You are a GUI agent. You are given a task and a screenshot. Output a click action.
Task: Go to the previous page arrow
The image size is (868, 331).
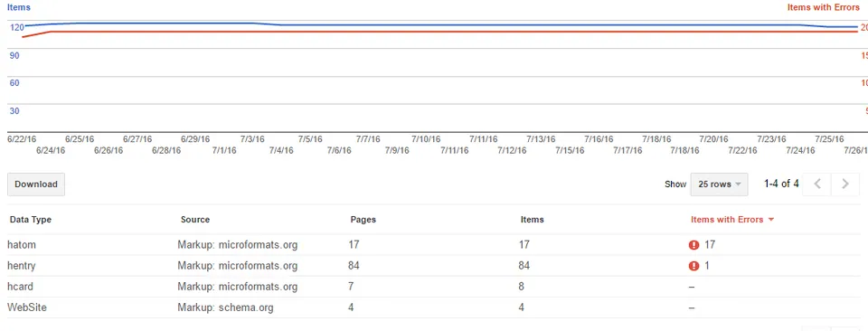click(817, 184)
